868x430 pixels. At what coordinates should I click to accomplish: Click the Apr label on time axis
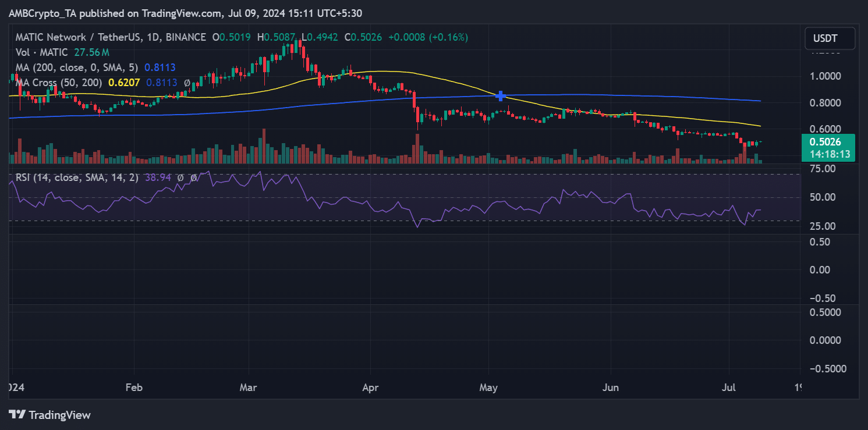370,387
